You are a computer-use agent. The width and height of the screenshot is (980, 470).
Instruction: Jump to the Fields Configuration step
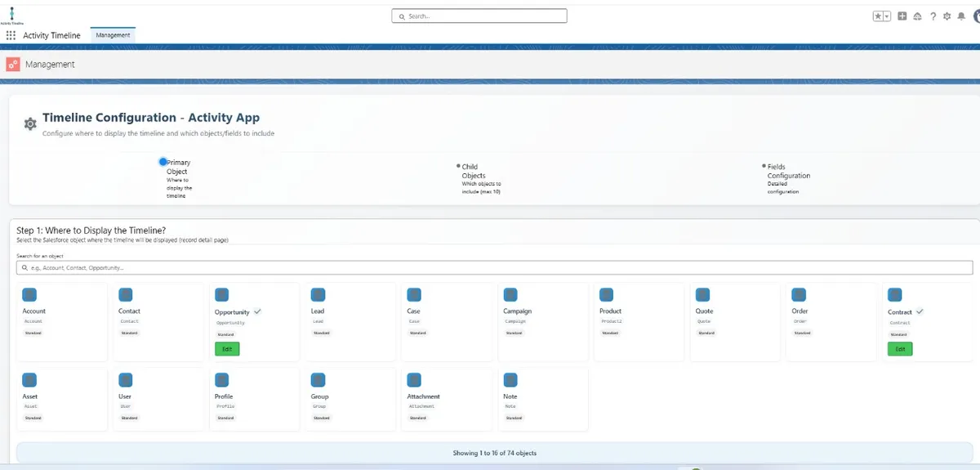[x=786, y=179]
